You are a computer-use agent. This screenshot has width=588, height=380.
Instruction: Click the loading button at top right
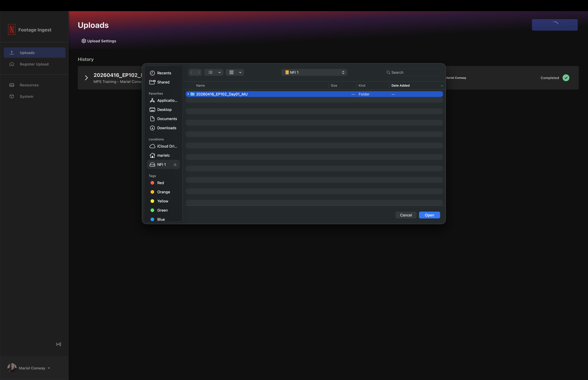554,25
